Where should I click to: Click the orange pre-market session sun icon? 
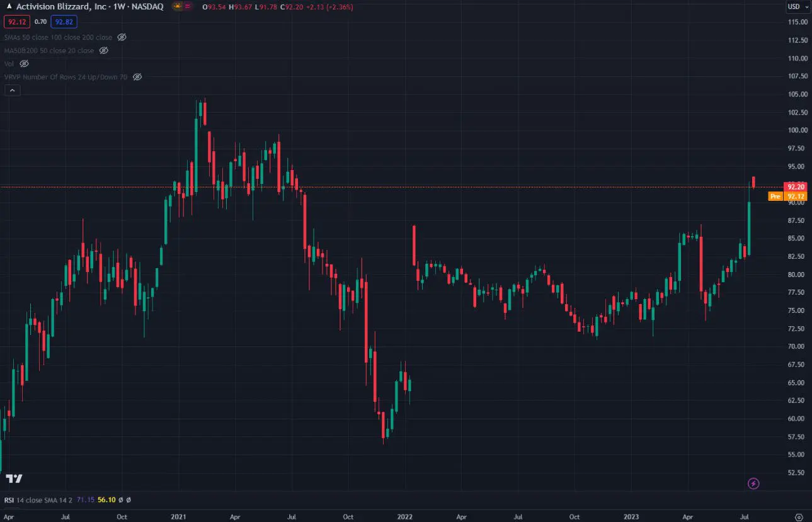(x=178, y=6)
